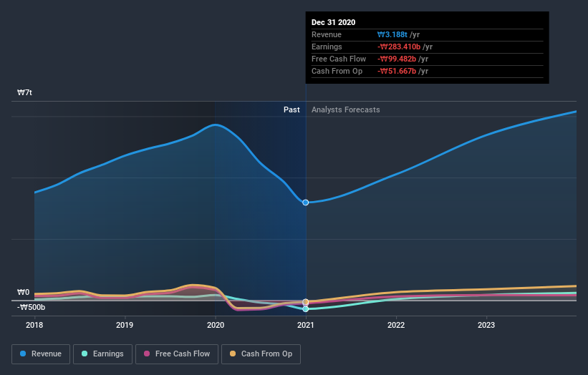
Task: Click the -₩500b y-axis label
Action: 31,307
